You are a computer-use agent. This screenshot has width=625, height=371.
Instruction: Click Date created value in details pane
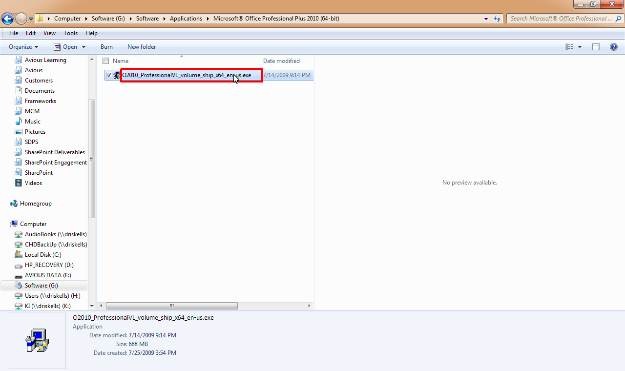click(153, 353)
